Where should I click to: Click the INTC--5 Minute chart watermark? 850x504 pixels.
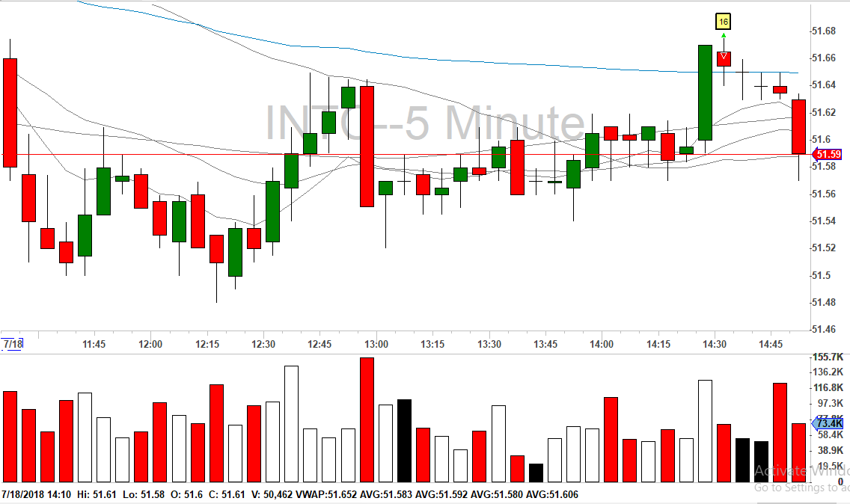pos(424,123)
